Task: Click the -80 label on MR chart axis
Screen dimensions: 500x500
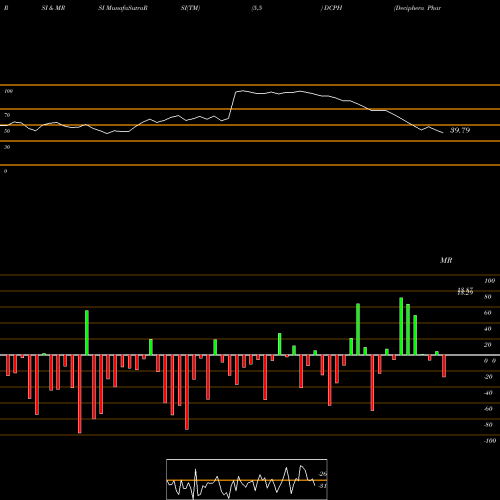Action: point(488,425)
